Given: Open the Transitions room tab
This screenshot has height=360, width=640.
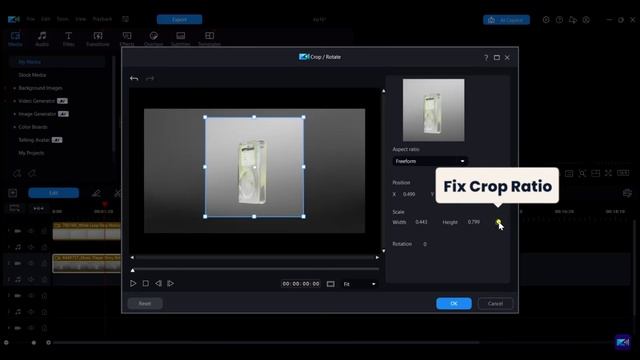Looking at the screenshot, I should tap(98, 39).
